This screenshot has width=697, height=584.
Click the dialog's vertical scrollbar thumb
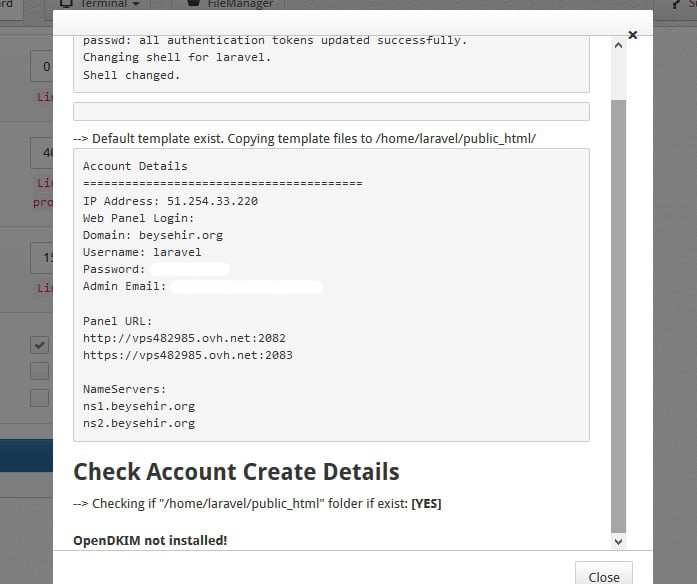618,316
